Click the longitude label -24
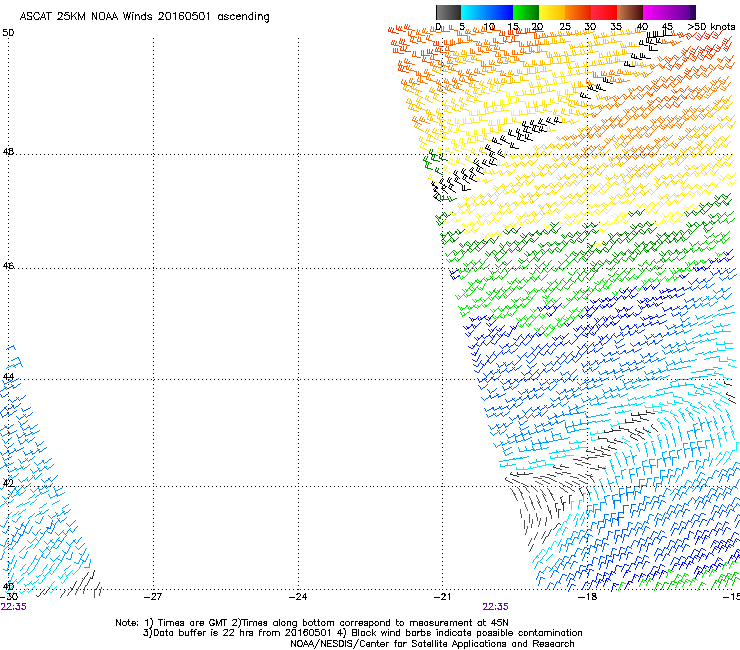This screenshot has height=650, width=740. [x=298, y=597]
